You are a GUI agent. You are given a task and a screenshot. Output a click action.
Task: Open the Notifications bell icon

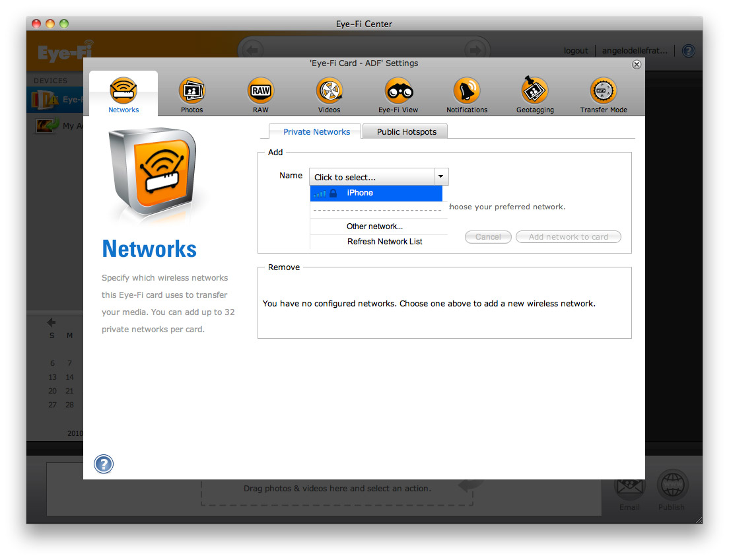[467, 90]
